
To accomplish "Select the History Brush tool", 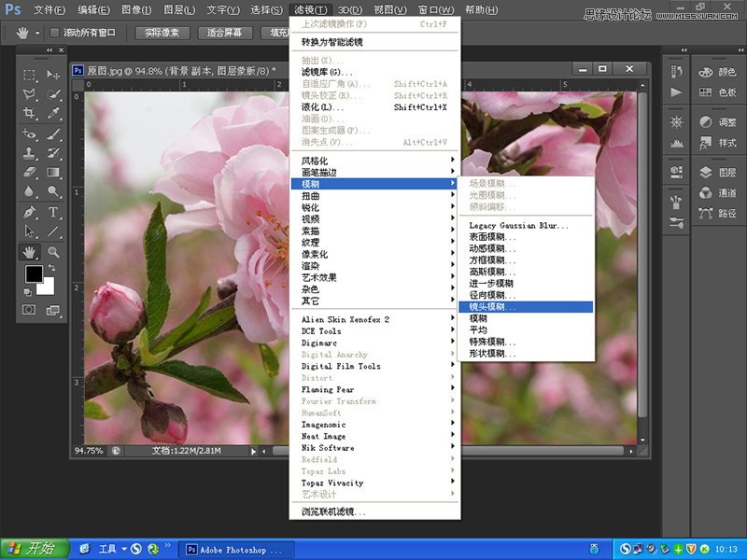I will pos(53,153).
